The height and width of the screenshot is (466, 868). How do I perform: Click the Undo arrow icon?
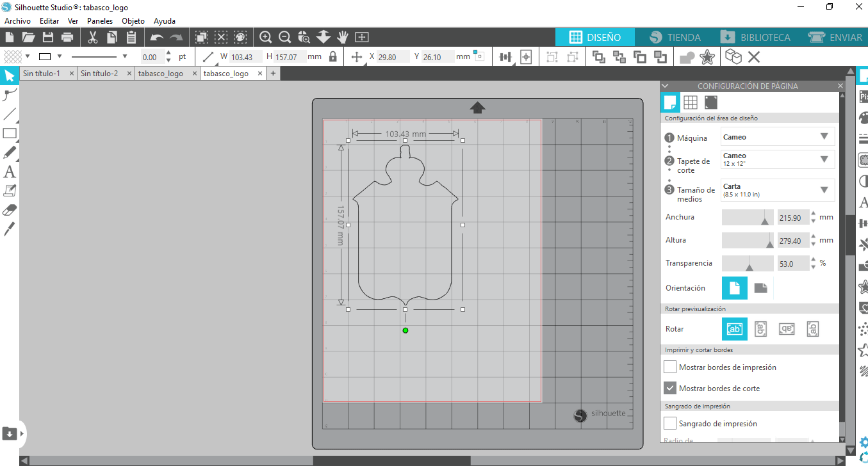[156, 37]
